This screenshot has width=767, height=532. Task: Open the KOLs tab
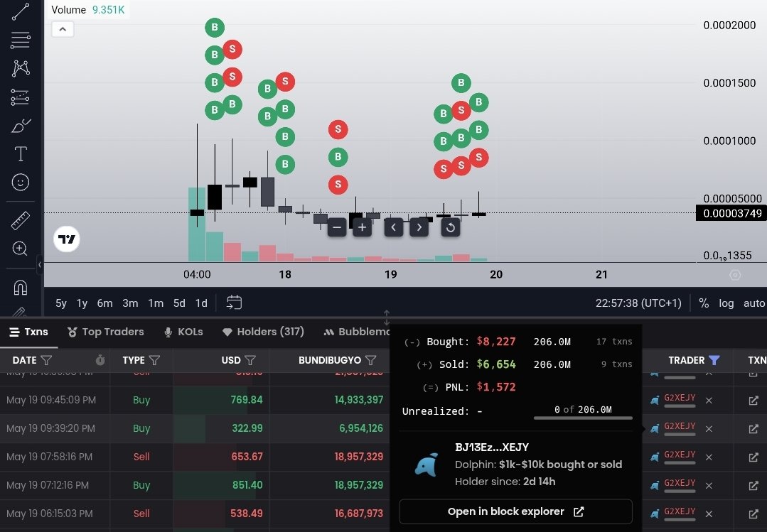(183, 332)
